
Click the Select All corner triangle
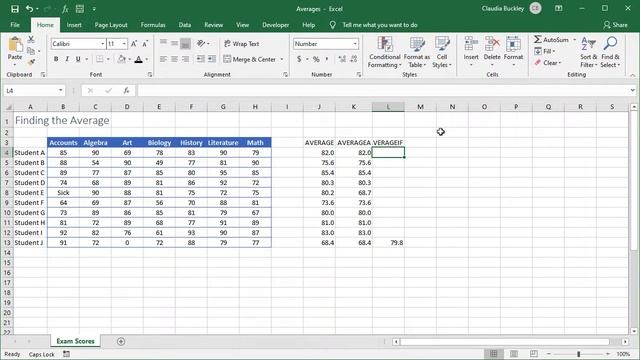coord(8,107)
